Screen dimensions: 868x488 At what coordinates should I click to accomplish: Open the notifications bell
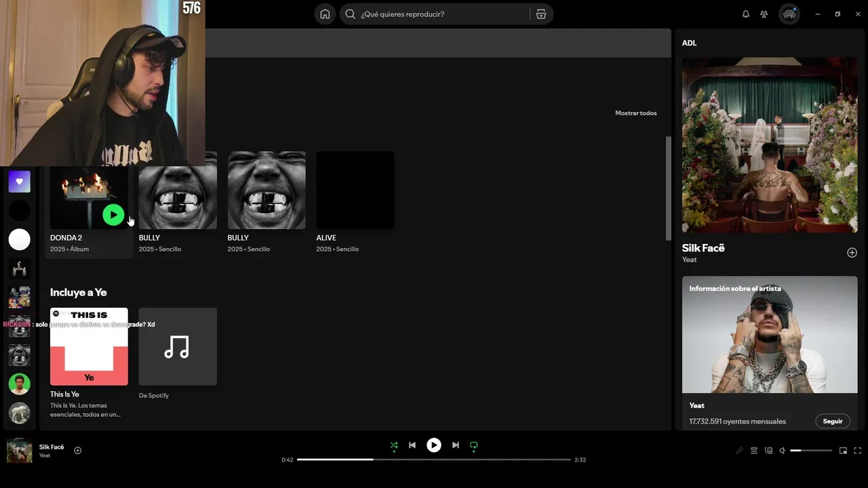[746, 14]
